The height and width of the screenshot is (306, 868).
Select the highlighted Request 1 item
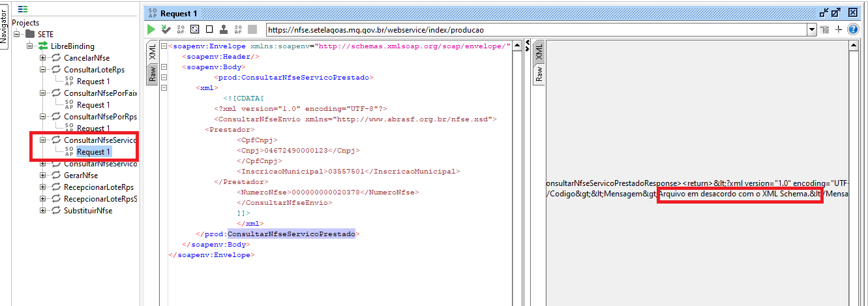[x=93, y=151]
